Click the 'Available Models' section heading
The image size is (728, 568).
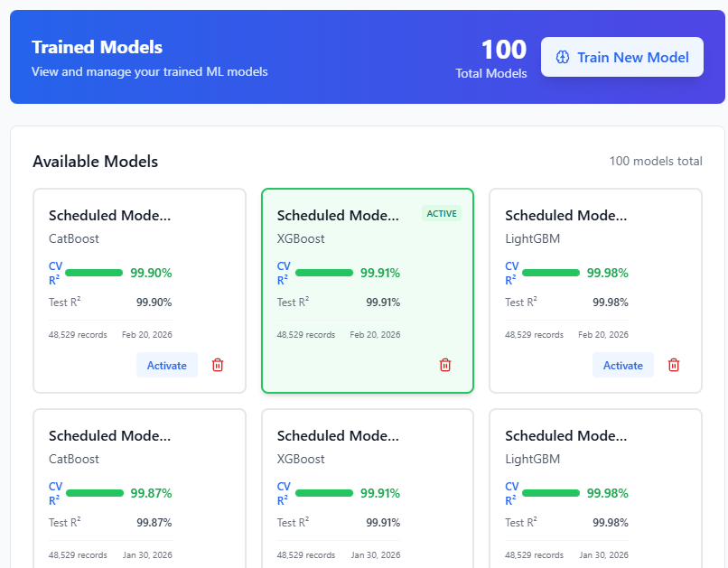pos(95,161)
